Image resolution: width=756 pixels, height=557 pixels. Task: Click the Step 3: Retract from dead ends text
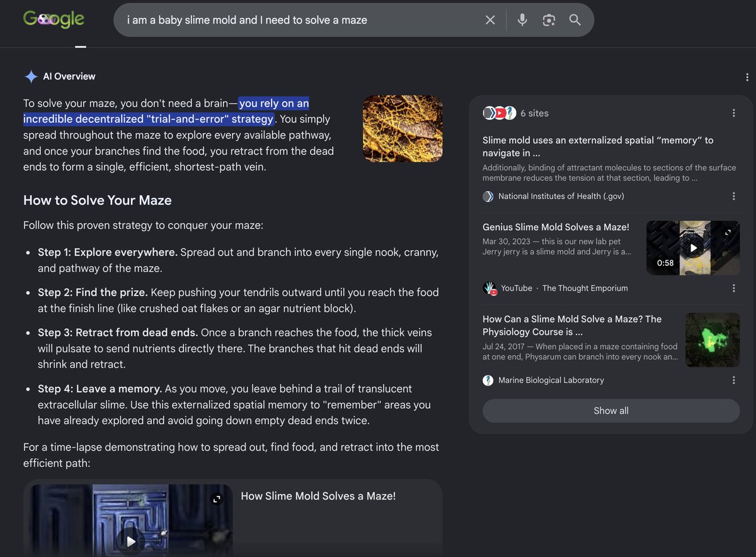coord(118,332)
